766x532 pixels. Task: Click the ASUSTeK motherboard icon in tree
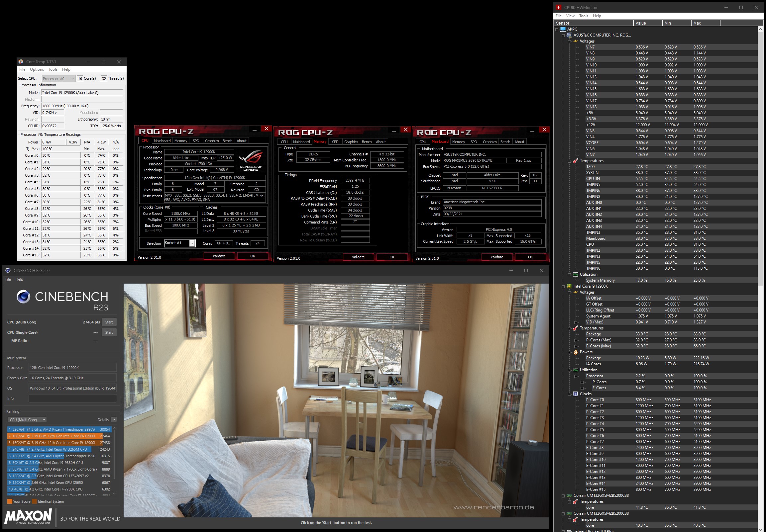[569, 35]
